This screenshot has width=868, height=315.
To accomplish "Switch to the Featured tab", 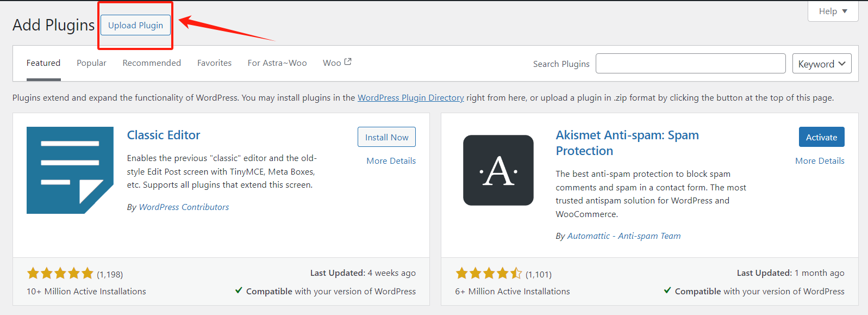I will click(x=43, y=63).
